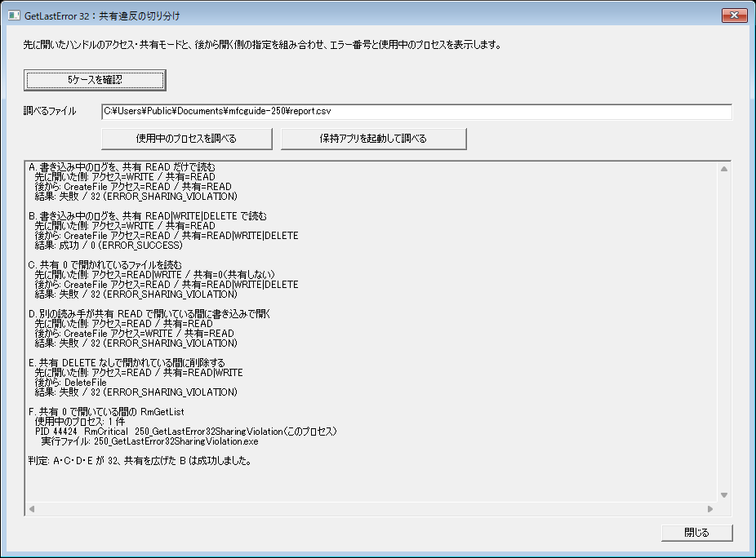Click the line 'E. 共有 DELETE なしで開かれている間に削除する'

pyautogui.click(x=127, y=363)
